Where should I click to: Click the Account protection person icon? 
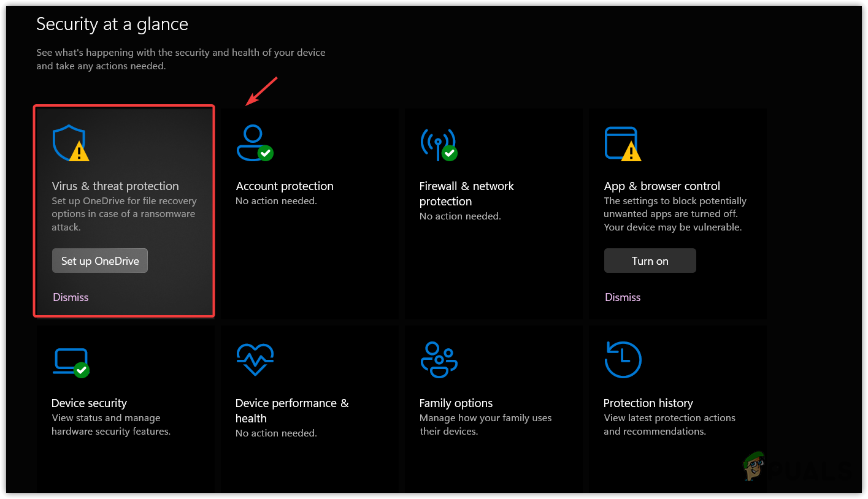coord(253,143)
